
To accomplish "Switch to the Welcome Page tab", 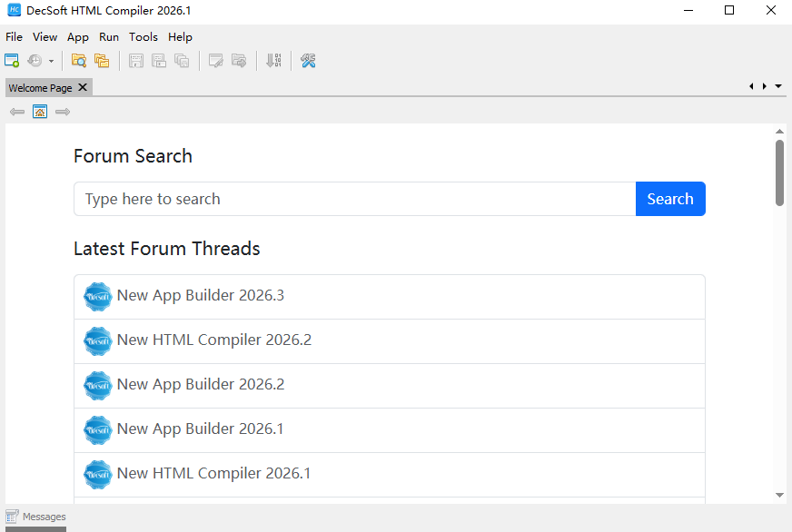I will 41,87.
